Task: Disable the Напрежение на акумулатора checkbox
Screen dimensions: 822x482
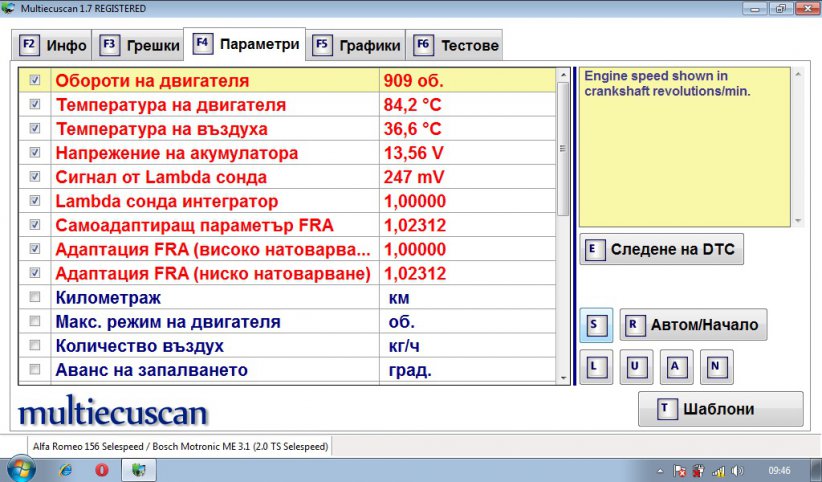Action: click(36, 153)
